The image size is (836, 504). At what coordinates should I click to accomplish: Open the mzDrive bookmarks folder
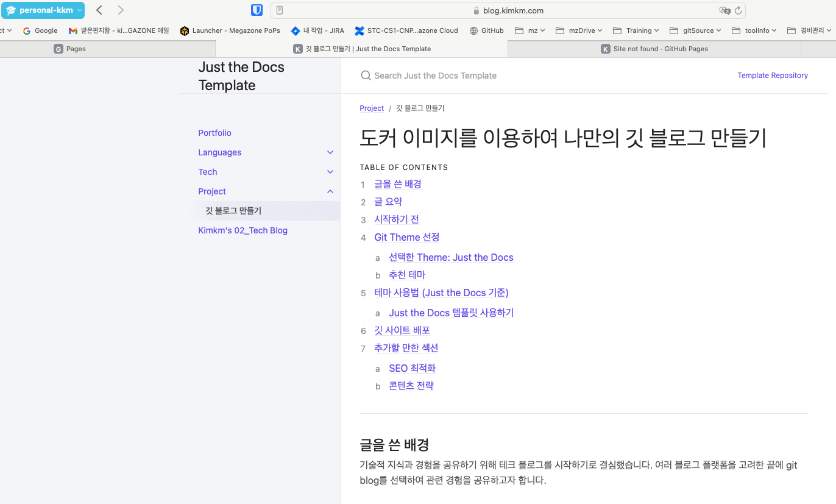[578, 30]
